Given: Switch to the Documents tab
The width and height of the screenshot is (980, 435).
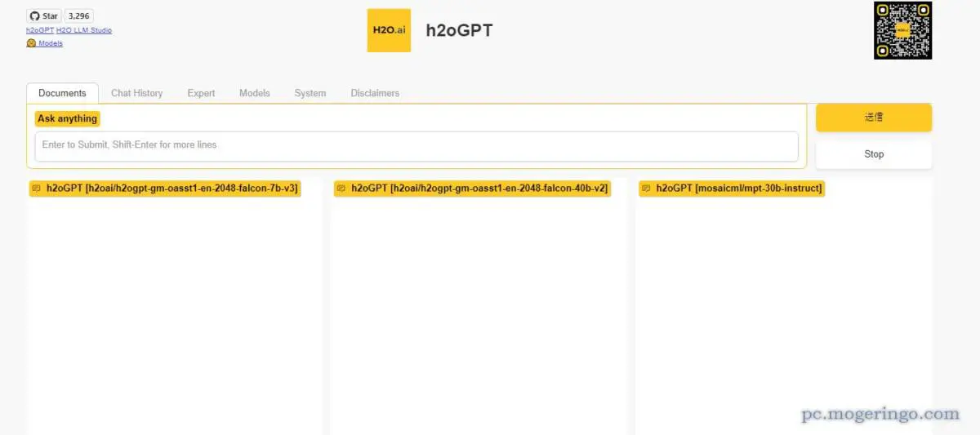Looking at the screenshot, I should click(x=62, y=93).
